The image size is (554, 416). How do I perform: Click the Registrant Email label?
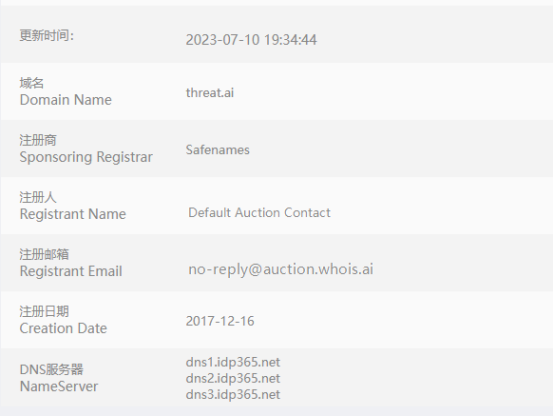click(71, 271)
